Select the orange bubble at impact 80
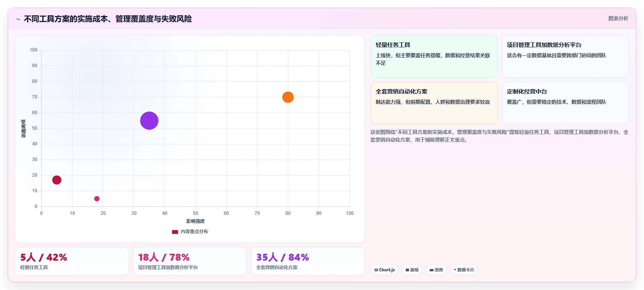 [288, 97]
